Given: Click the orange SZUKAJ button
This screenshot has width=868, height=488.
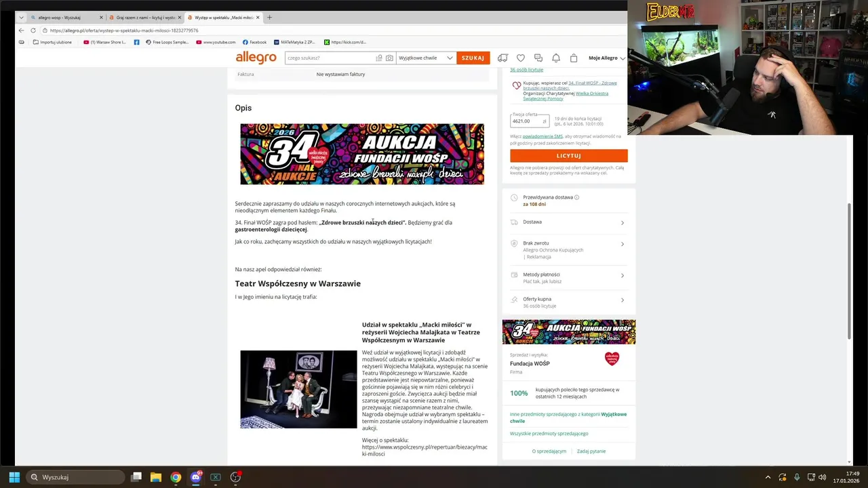Looking at the screenshot, I should coord(473,58).
